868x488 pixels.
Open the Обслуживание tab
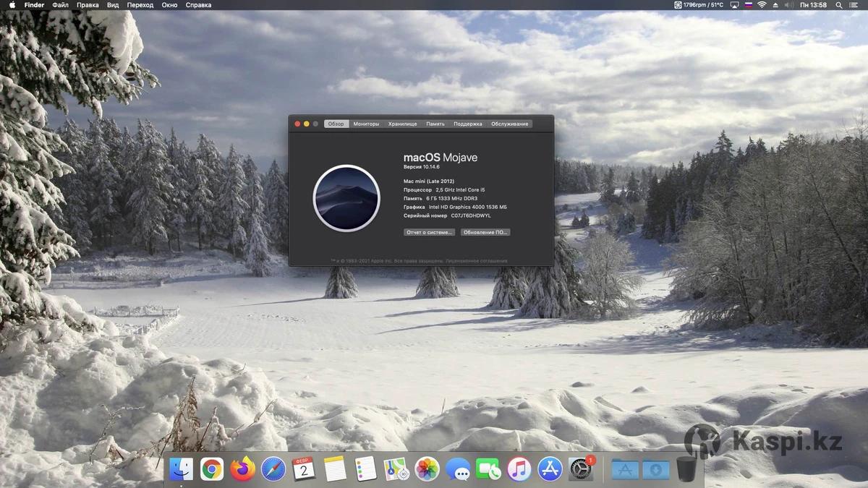[x=510, y=124]
